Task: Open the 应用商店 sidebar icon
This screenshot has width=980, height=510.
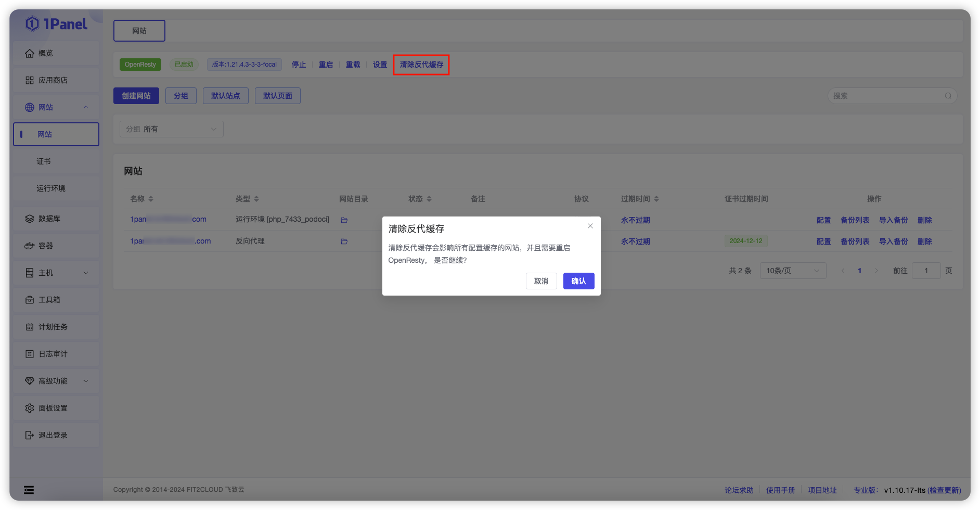Action: pyautogui.click(x=30, y=80)
